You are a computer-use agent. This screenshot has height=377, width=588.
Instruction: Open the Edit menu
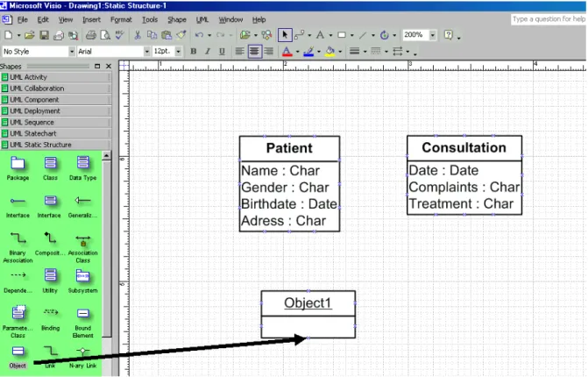[x=43, y=19]
